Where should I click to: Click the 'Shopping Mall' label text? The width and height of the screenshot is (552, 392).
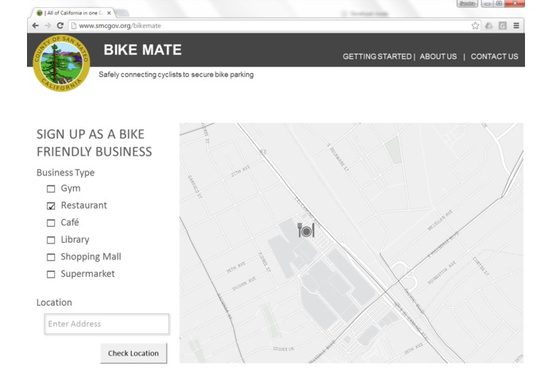click(x=91, y=256)
